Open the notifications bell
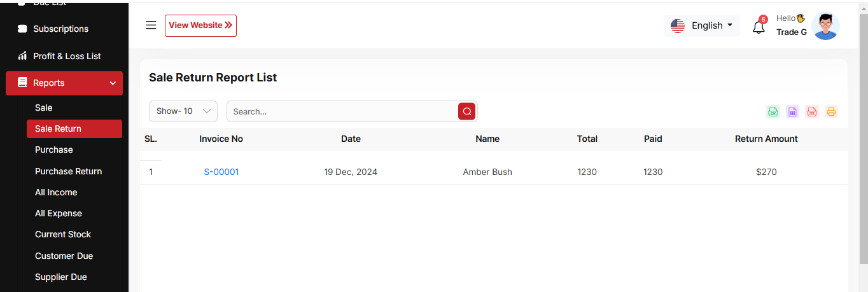868x292 pixels. pyautogui.click(x=759, y=27)
